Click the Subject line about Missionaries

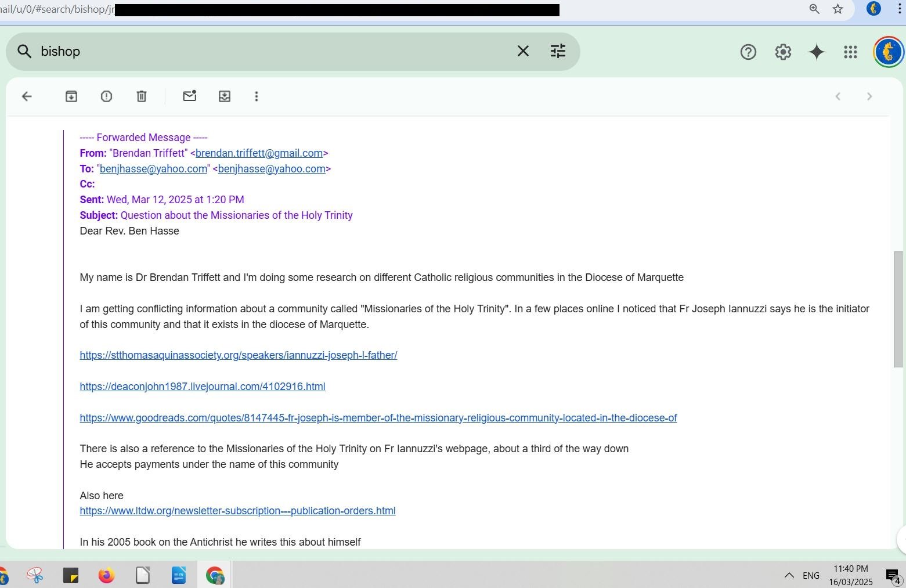216,215
